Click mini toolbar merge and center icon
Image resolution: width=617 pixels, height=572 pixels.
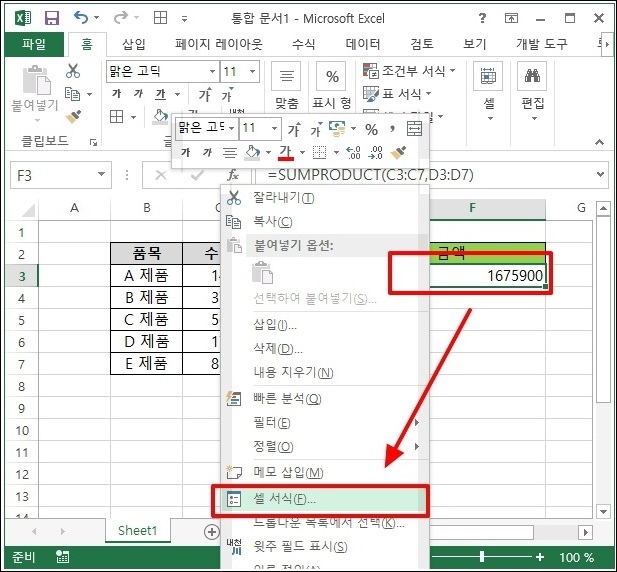(x=414, y=129)
